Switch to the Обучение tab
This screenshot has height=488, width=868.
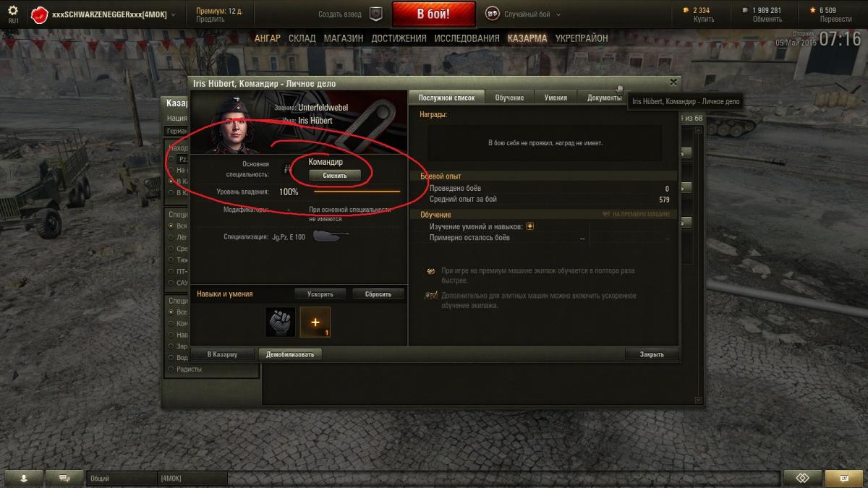click(x=509, y=98)
